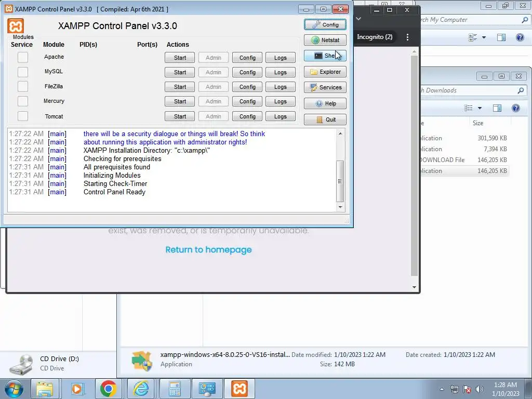Screen dimensions: 532x399
Task: Open Chrome three-dot menu
Action: click(407, 37)
